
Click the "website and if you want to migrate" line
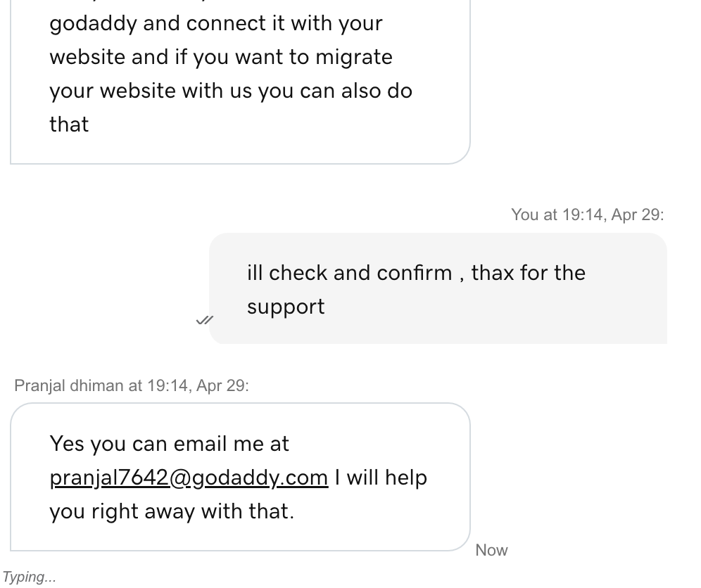(221, 57)
